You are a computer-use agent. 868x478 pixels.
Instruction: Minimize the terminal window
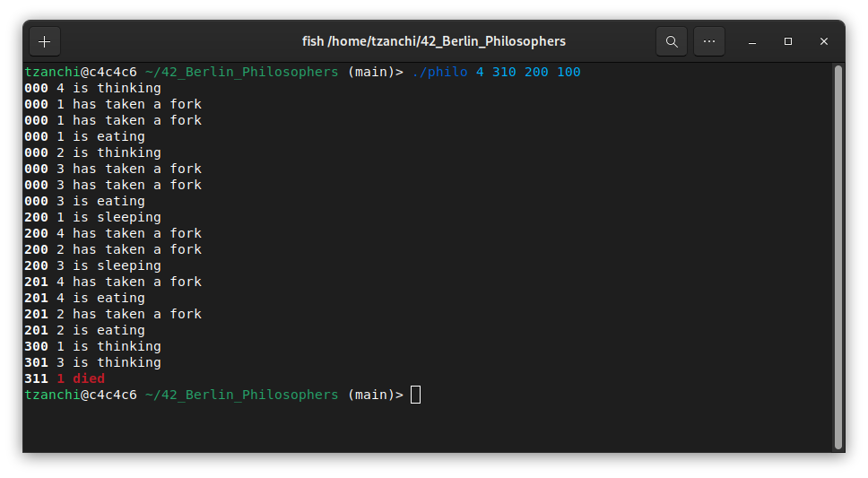click(751, 41)
